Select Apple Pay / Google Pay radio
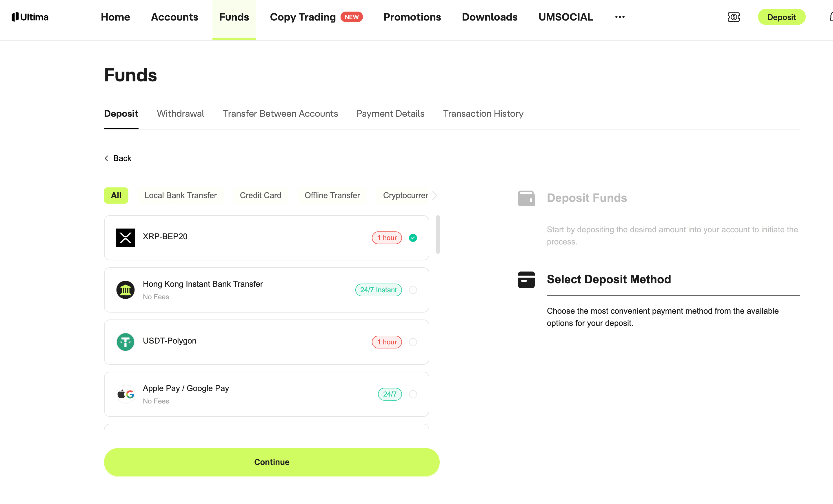 point(413,394)
